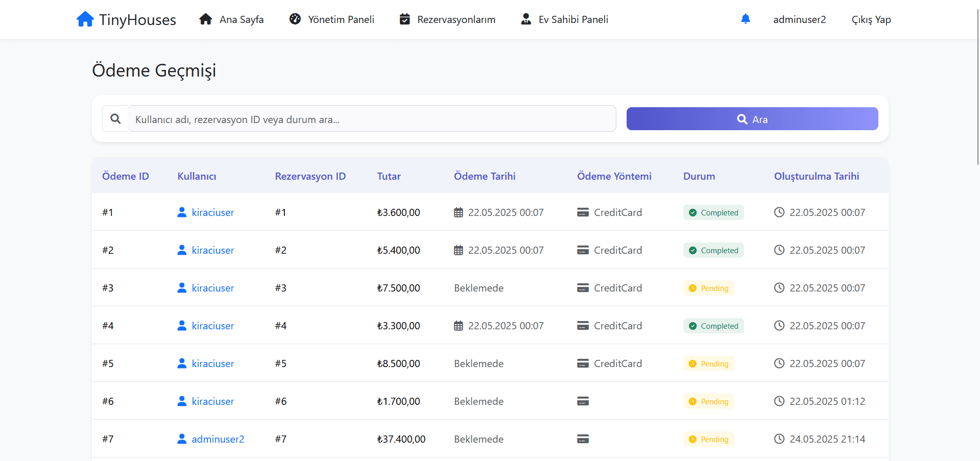
Task: Click the ₺37.400,00 amount cell
Action: tap(401, 439)
